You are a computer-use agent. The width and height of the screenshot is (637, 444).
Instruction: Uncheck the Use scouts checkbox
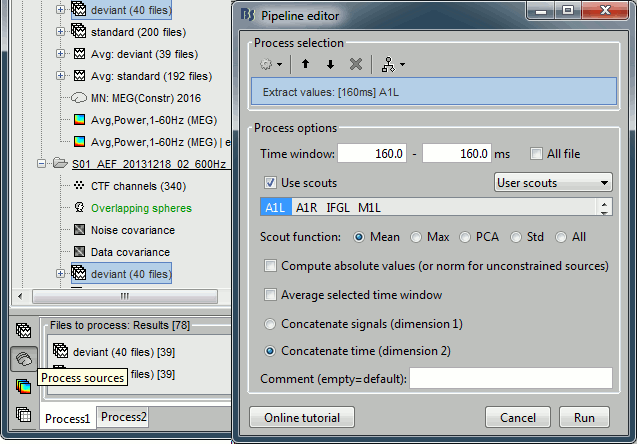coord(271,183)
